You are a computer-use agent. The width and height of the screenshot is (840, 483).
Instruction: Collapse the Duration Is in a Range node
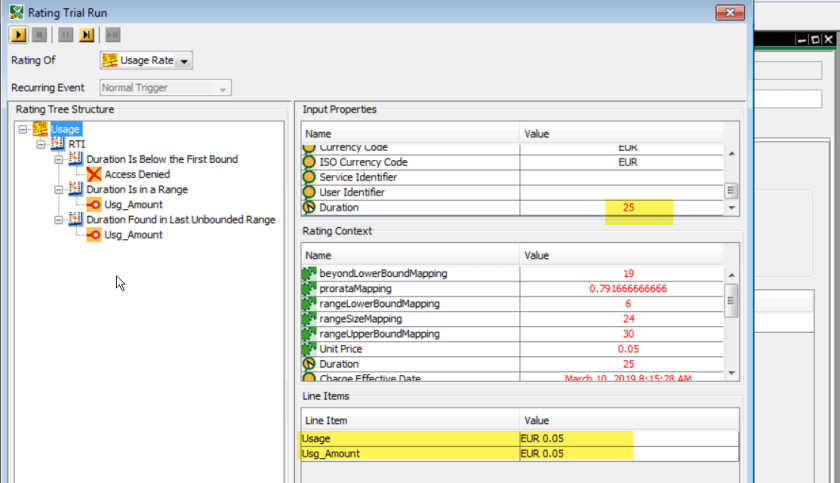59,189
